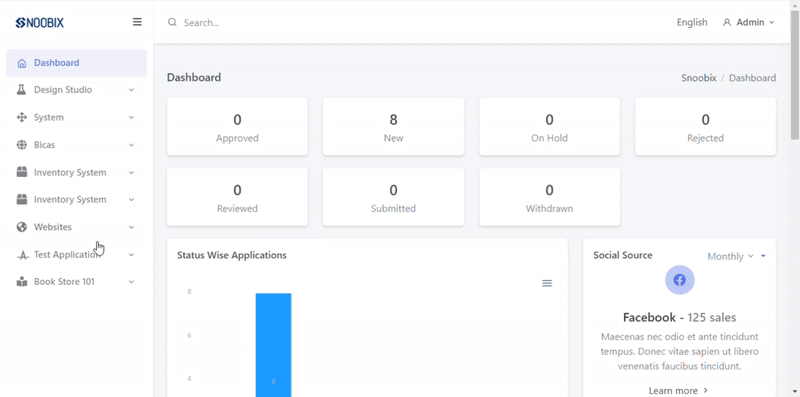Viewport: 800px width, 397px height.
Task: Open the Withdrawn status card
Action: (x=549, y=197)
